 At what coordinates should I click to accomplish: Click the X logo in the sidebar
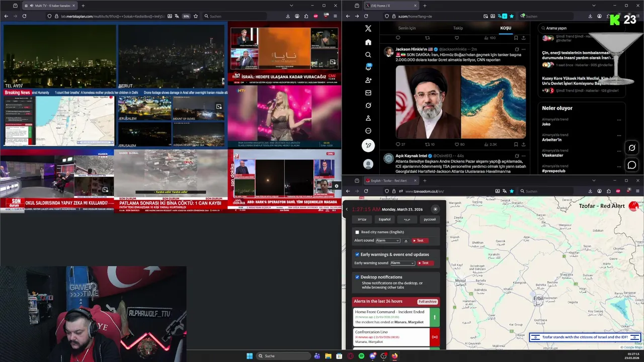tap(368, 29)
